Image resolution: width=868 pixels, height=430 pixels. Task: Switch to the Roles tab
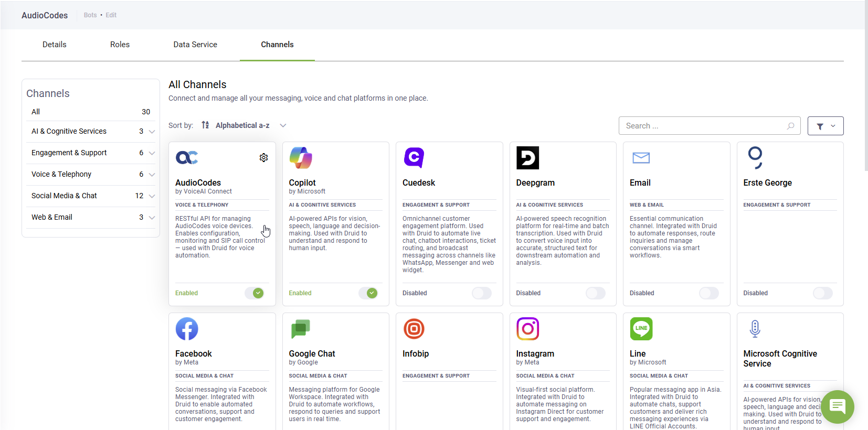pos(120,45)
